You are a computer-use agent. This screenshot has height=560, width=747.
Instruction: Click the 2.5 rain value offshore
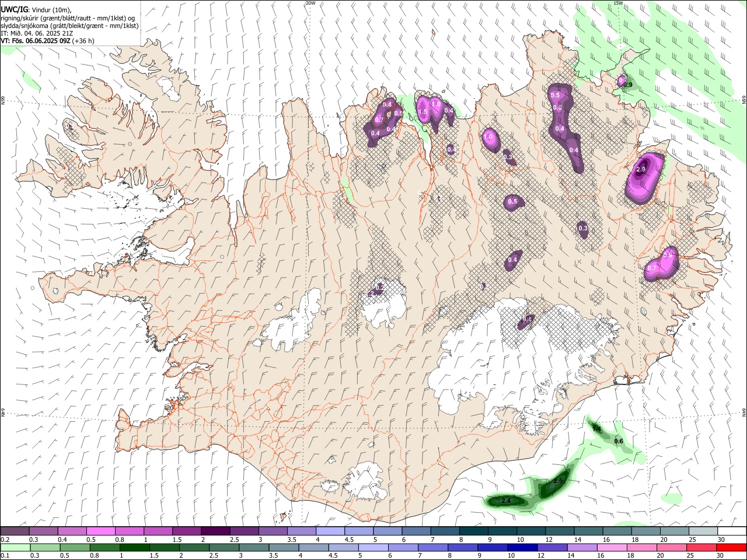[x=558, y=481]
